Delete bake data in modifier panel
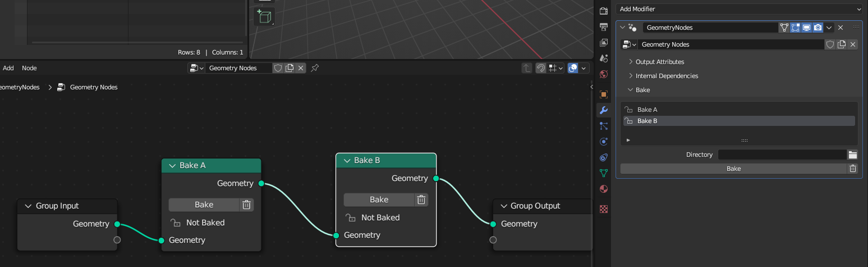Screen dimensions: 868x267 pos(853,169)
